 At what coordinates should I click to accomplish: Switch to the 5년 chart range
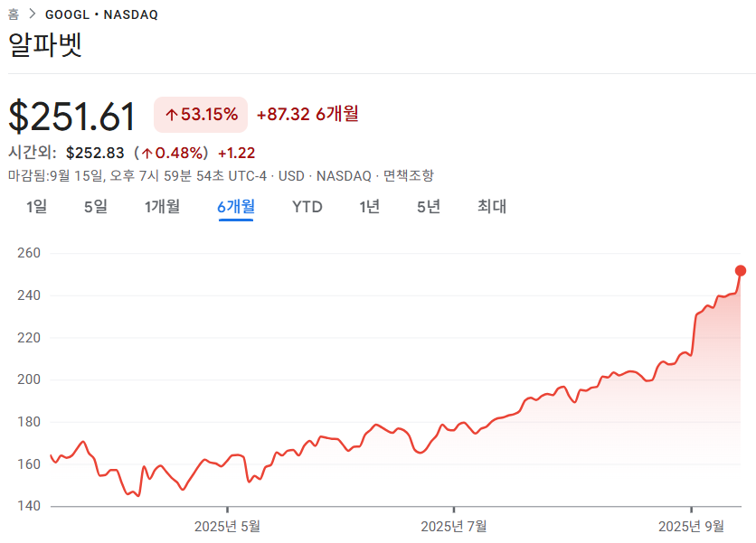tap(429, 207)
